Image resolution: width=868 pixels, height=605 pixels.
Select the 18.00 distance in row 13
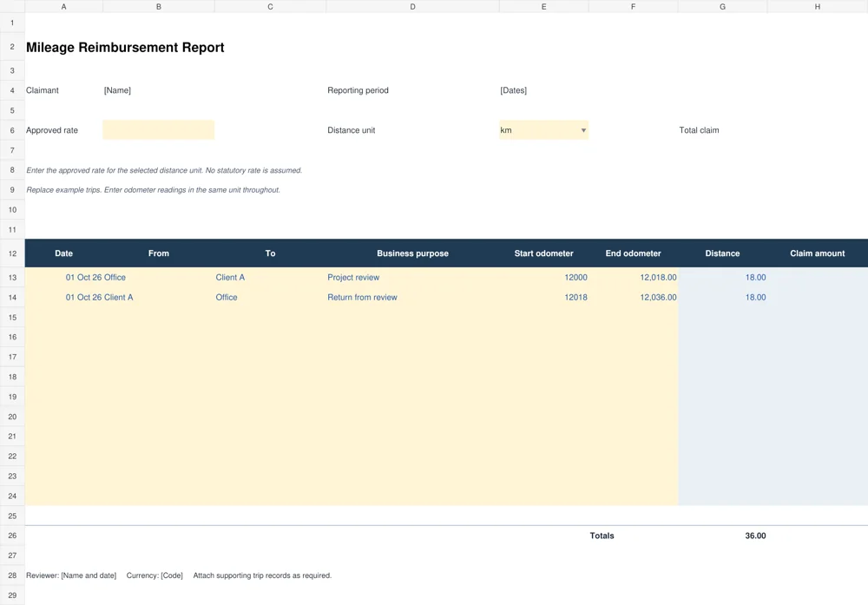pyautogui.click(x=755, y=277)
